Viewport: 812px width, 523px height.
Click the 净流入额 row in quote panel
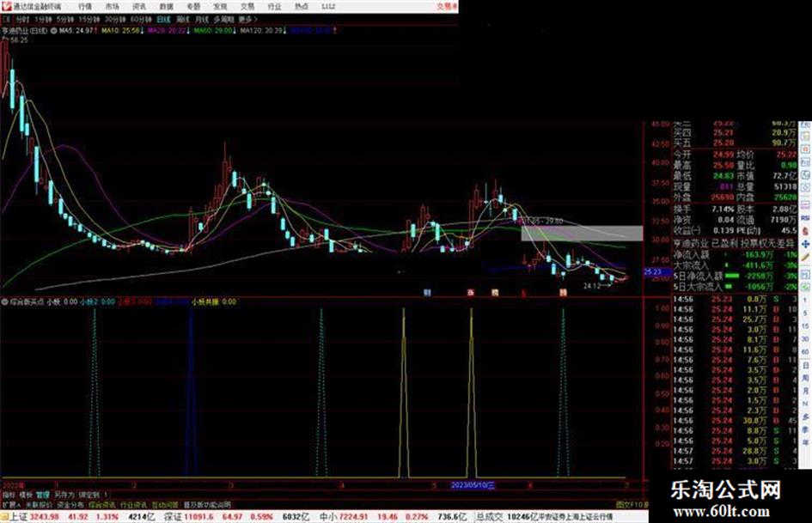[x=735, y=255]
